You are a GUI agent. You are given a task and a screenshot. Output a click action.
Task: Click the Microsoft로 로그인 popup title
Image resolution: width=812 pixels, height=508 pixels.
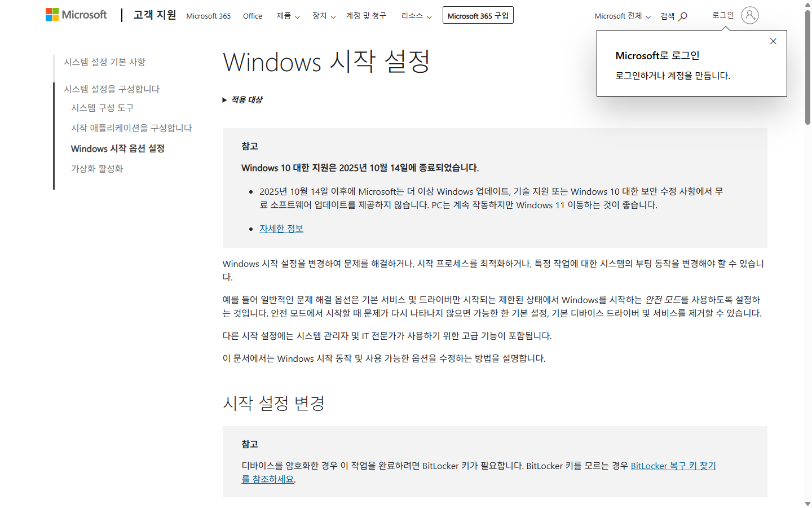(x=657, y=55)
